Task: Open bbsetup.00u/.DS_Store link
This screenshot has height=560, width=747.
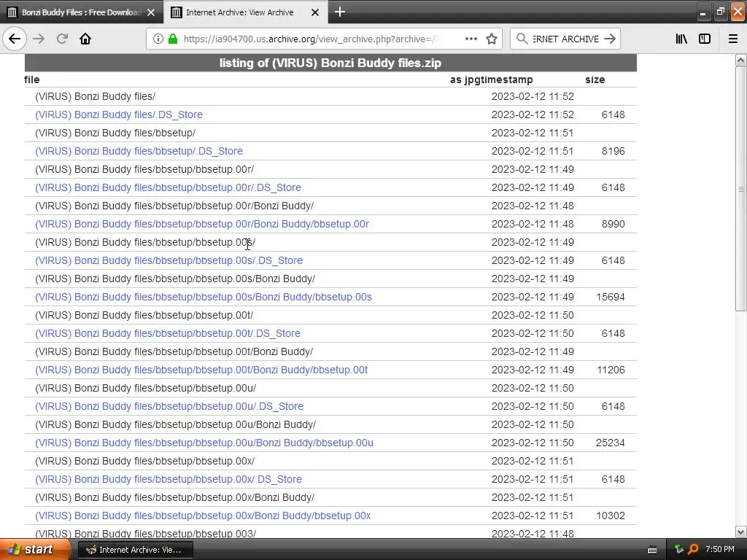Action: [x=169, y=406]
